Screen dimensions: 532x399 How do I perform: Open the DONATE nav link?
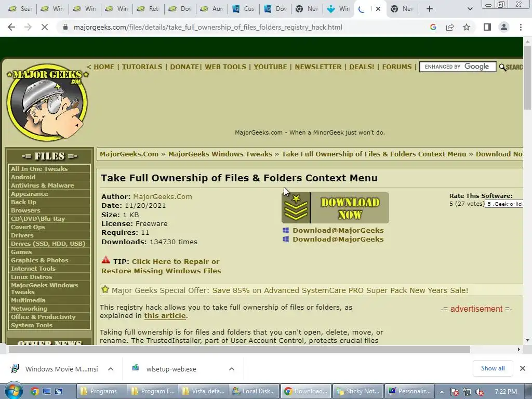point(184,67)
